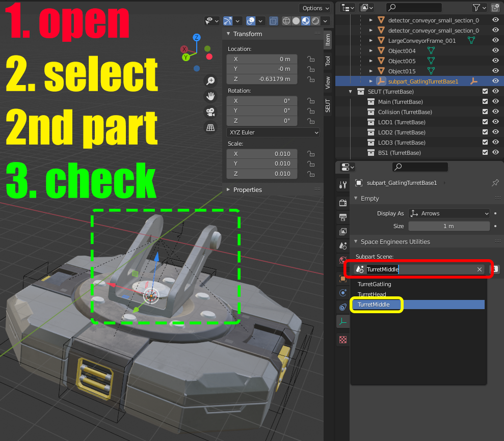Click the Size 1 m value field
This screenshot has height=441, width=504.
tap(449, 226)
